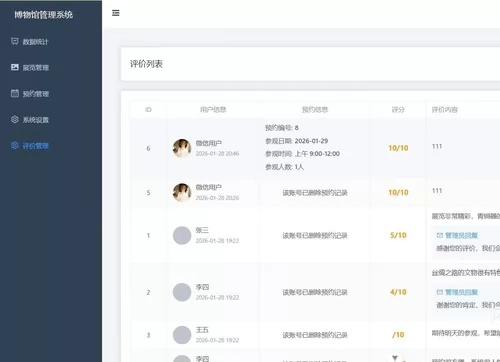Click the 评价列表 heading
The image size is (500, 362).
point(146,64)
